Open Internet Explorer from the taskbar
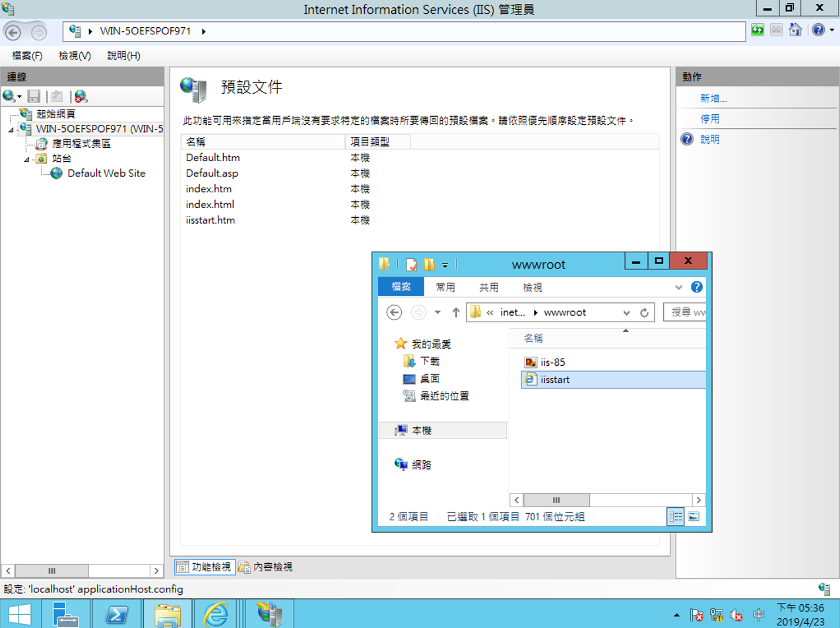 point(215,615)
